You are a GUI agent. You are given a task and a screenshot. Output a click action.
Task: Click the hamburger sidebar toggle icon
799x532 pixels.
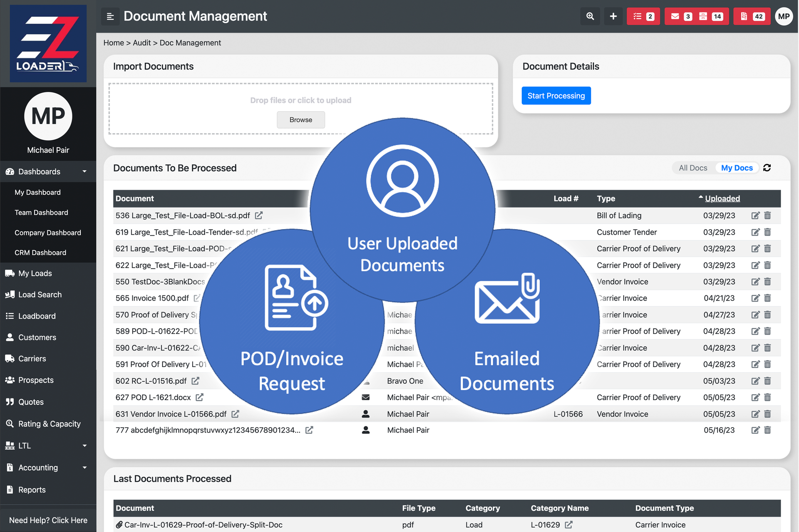[x=110, y=17]
